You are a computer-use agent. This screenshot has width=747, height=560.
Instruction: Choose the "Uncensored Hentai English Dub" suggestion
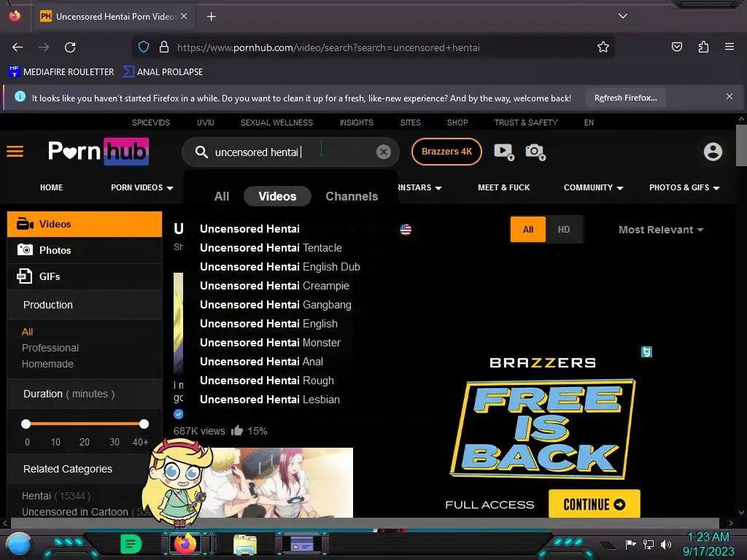click(279, 267)
